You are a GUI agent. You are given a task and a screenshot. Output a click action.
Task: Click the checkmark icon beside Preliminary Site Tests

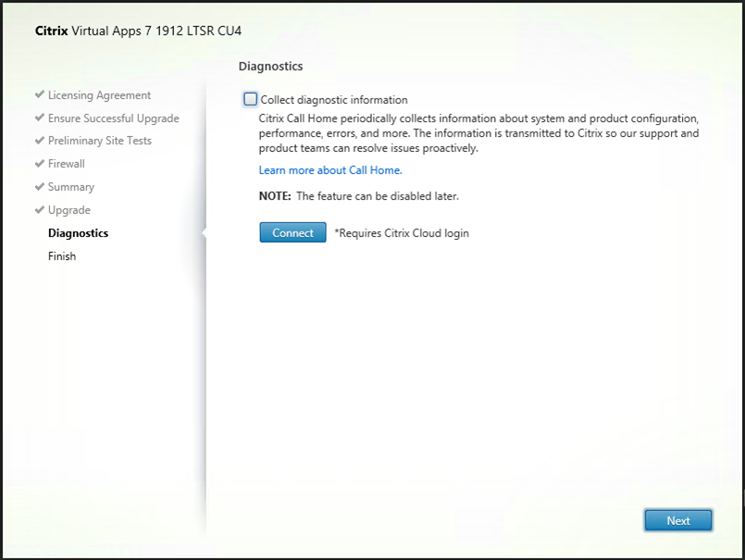(40, 141)
